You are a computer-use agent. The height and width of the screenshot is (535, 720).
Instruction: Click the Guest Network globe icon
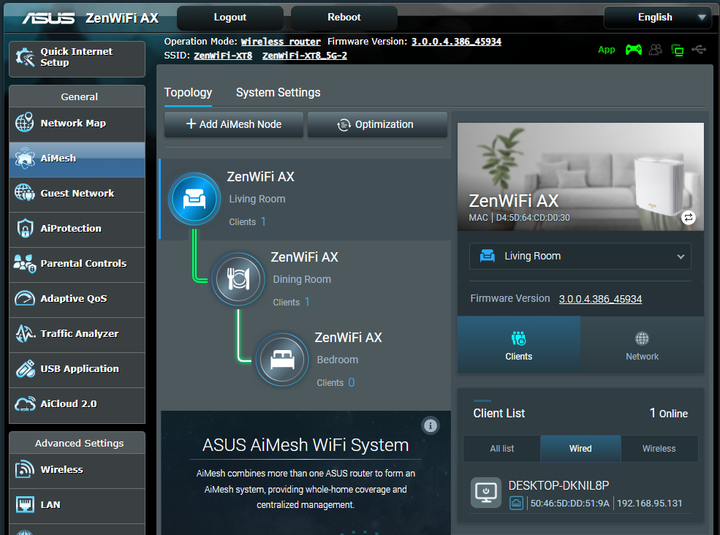(x=24, y=192)
